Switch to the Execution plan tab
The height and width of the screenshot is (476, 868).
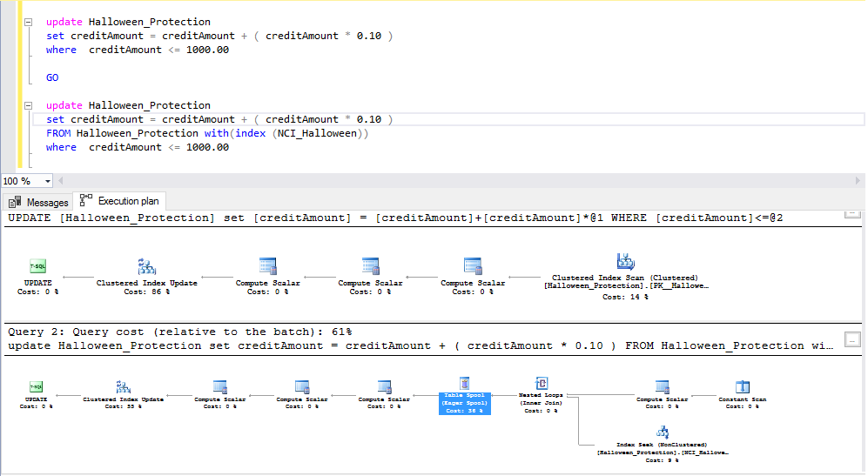[119, 201]
